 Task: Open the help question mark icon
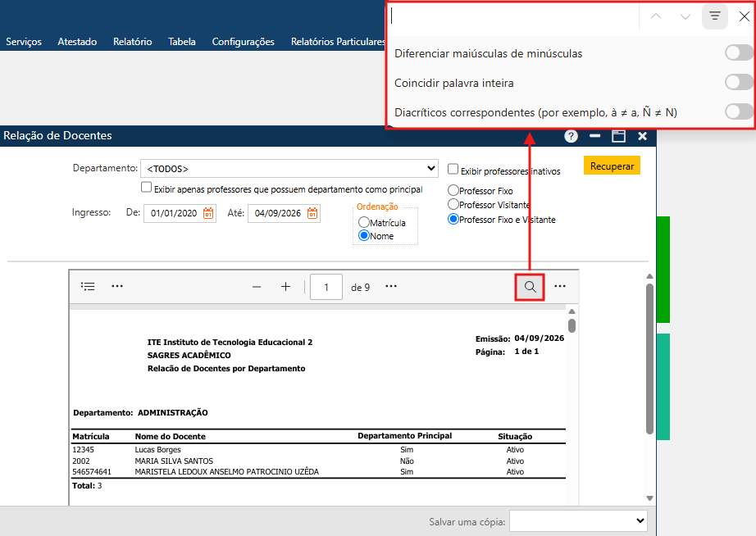coord(571,136)
